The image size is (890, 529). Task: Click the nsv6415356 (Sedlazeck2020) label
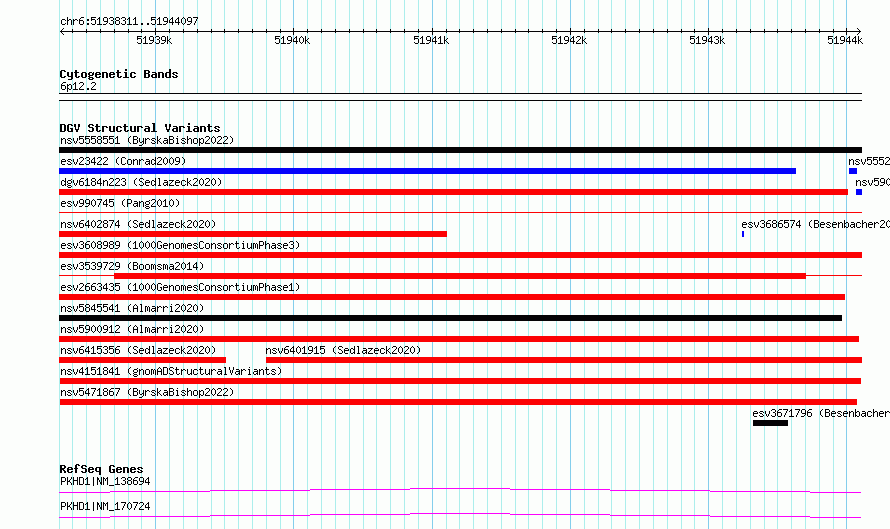[138, 350]
